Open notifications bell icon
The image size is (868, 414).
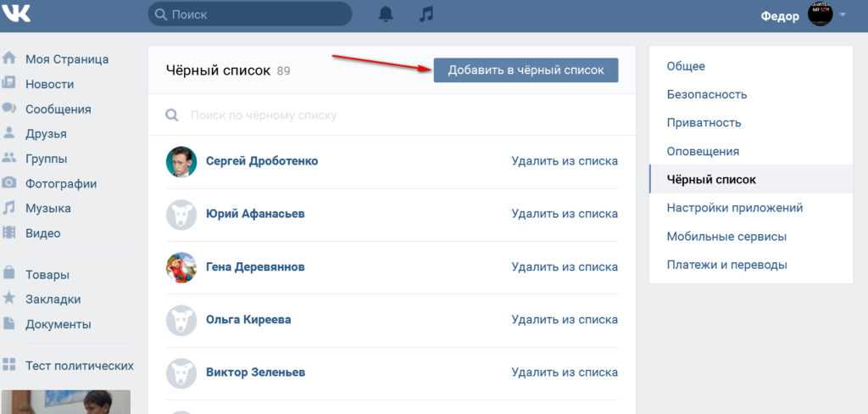(x=386, y=14)
